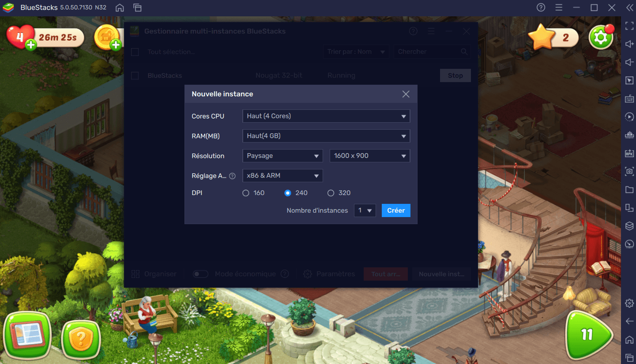Go back using the sidebar arrow icon
Screen dimensions: 636x364
point(629,321)
